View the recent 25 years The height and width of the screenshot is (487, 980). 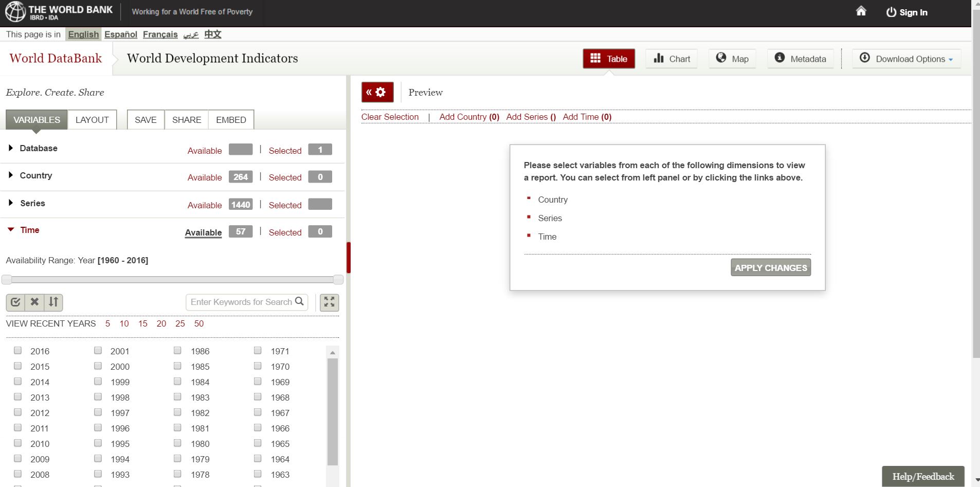pyautogui.click(x=180, y=323)
